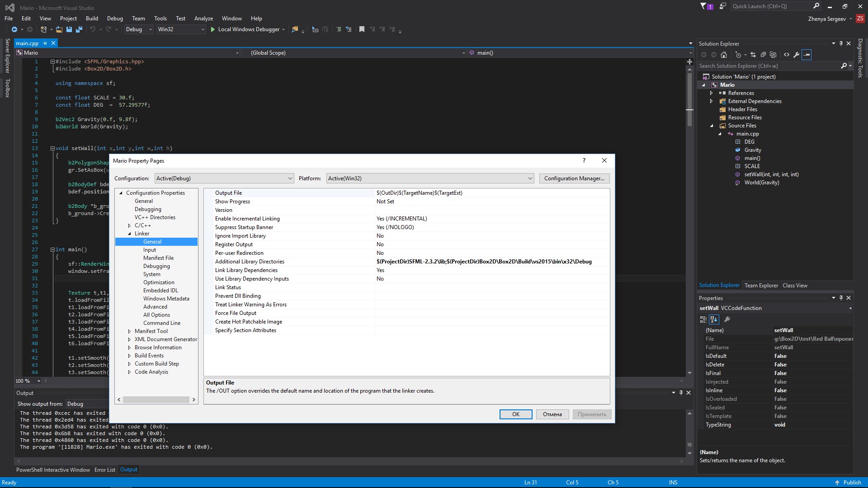Click the Quick Launch search field

click(x=771, y=6)
